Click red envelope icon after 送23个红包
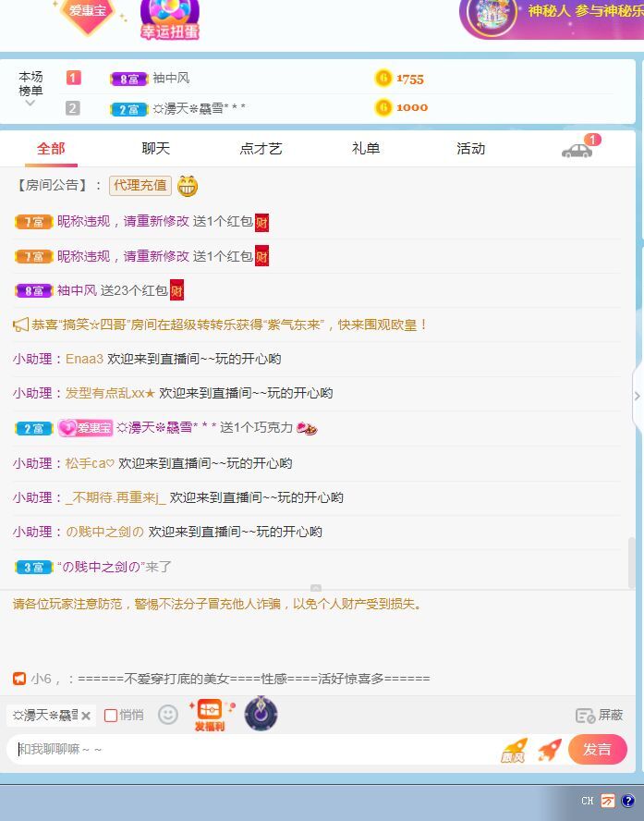This screenshot has width=644, height=821. point(176,291)
